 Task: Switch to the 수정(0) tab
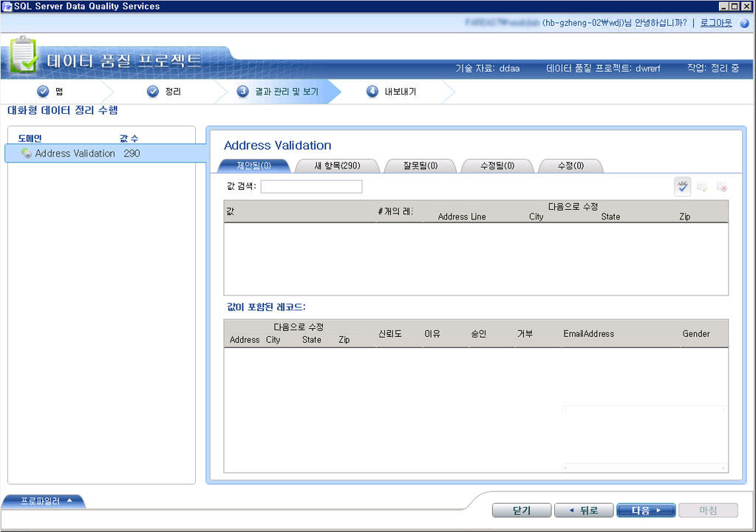[x=571, y=166]
